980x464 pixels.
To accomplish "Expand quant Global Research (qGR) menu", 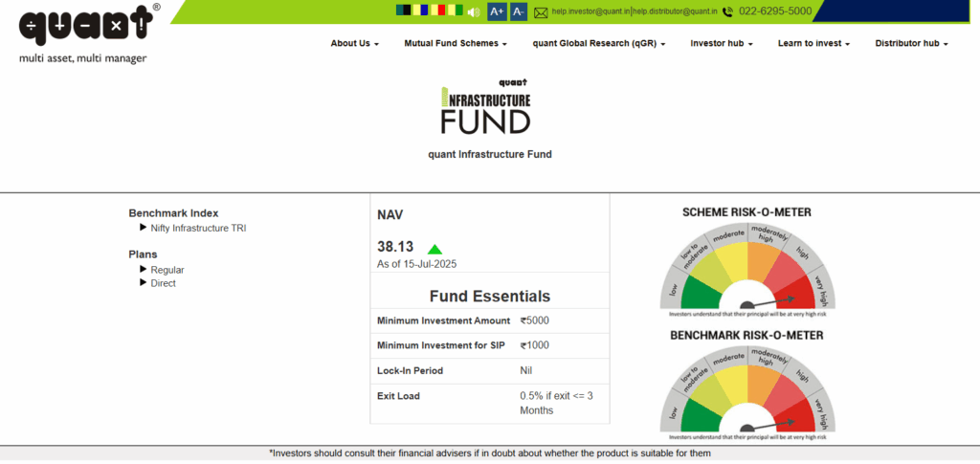I will tap(599, 44).
